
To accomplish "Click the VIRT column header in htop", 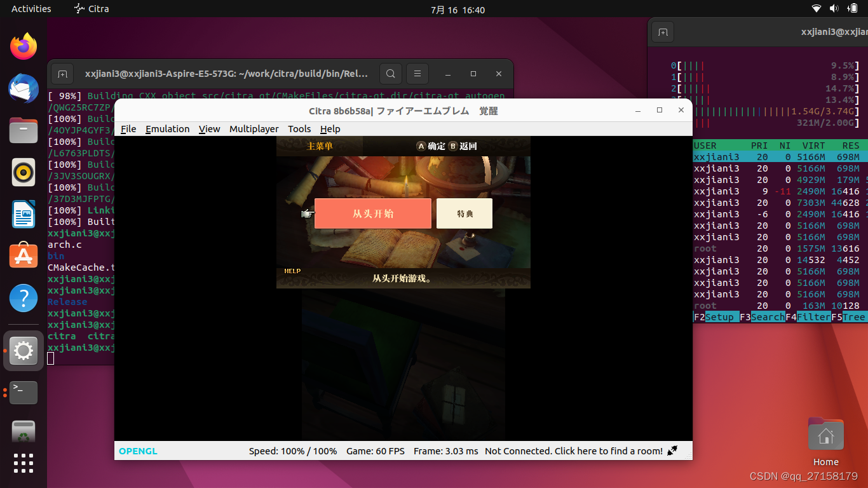I will (x=813, y=146).
